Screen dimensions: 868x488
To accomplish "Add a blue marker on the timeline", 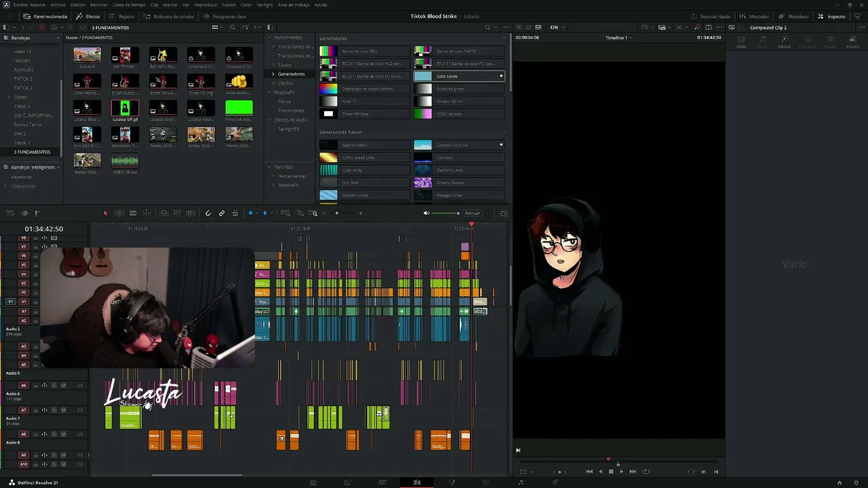I will (265, 213).
